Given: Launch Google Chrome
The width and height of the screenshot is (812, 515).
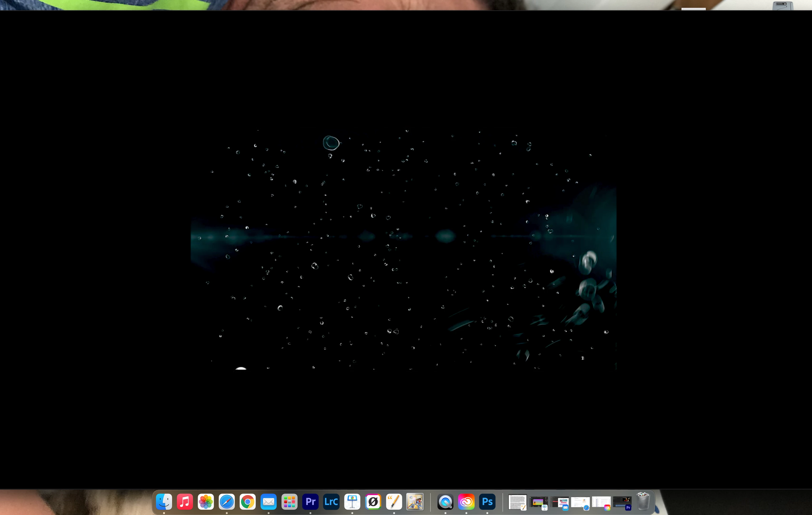Looking at the screenshot, I should 247,502.
